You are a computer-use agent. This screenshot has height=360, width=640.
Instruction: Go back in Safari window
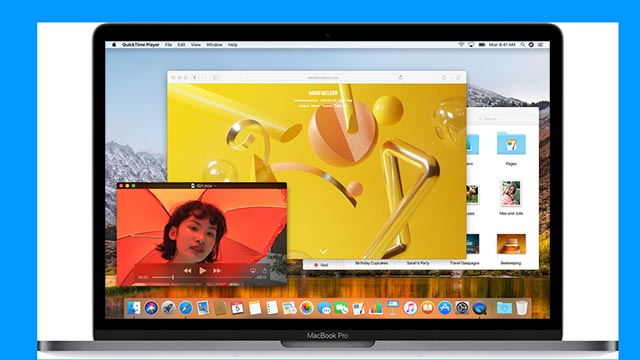(x=195, y=77)
